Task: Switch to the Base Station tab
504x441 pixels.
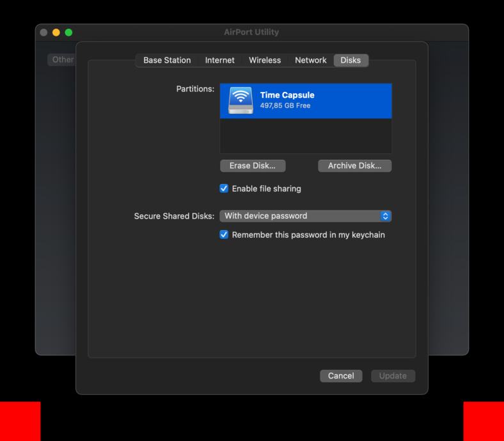Action: point(167,60)
